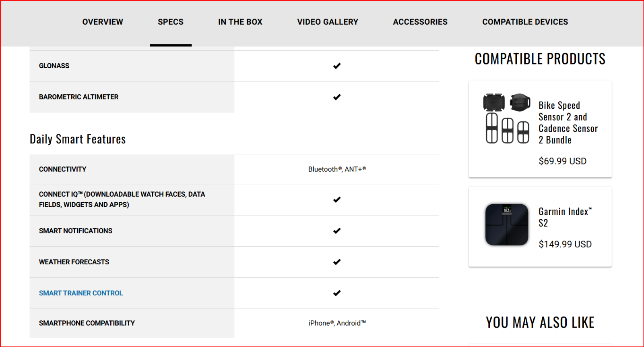
Task: Click the Connect IQ checkmark icon
Action: pyautogui.click(x=337, y=199)
